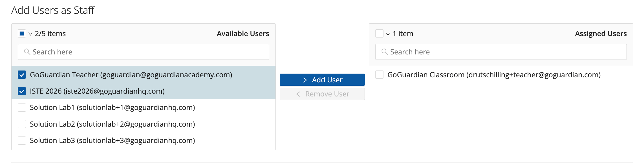644x163 pixels.
Task: Focus the Assigned Users search field
Action: pos(501,52)
